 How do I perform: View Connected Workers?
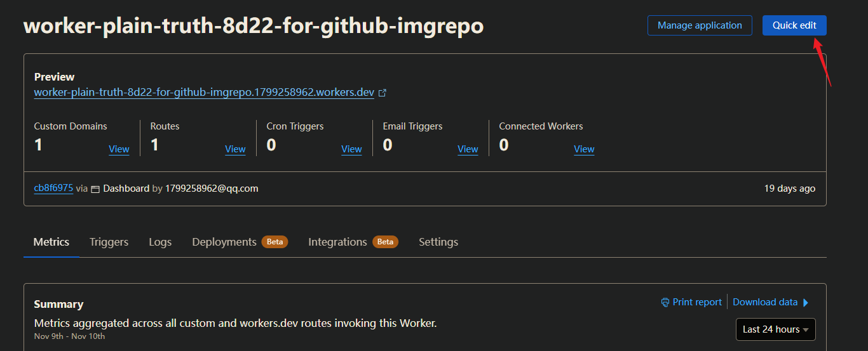[584, 149]
